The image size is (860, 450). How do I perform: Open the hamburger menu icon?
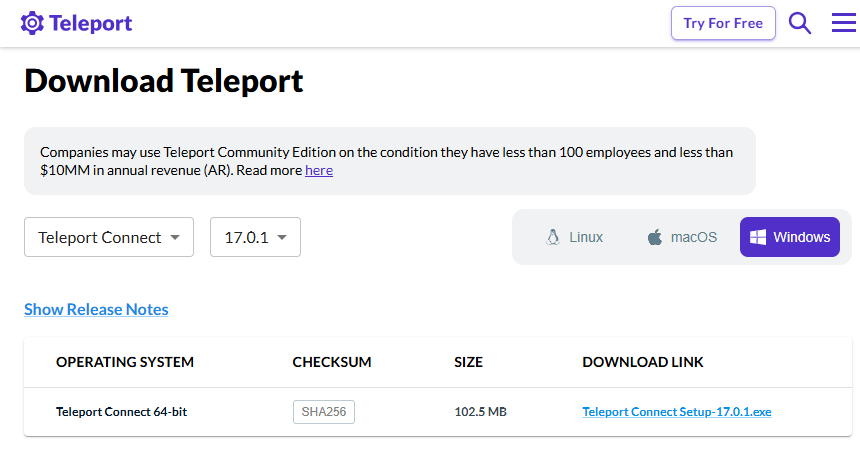pos(844,23)
